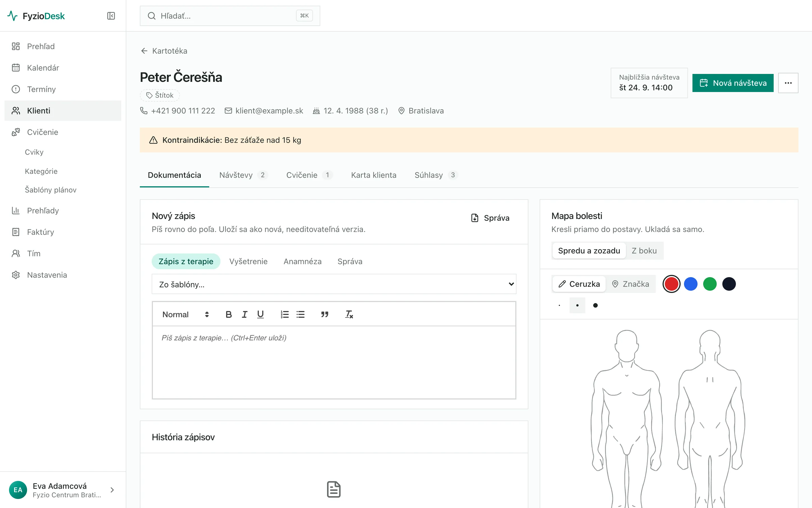Open Návštevy tab
812x508 pixels.
tap(243, 175)
